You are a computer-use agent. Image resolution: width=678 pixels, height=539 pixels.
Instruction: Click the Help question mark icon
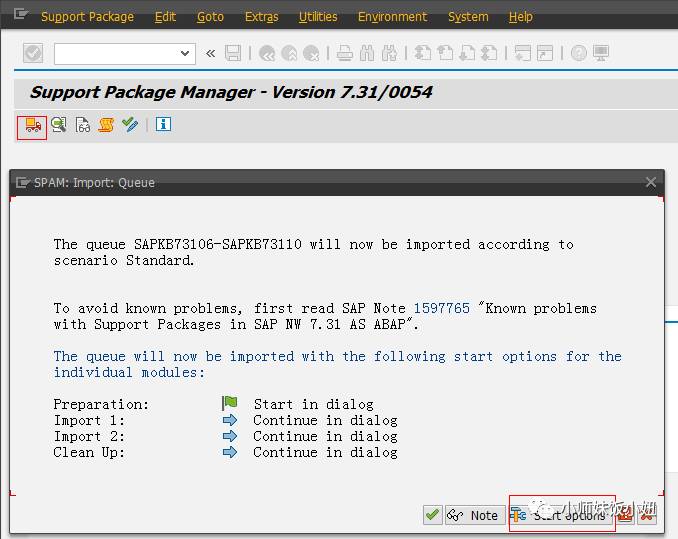579,54
